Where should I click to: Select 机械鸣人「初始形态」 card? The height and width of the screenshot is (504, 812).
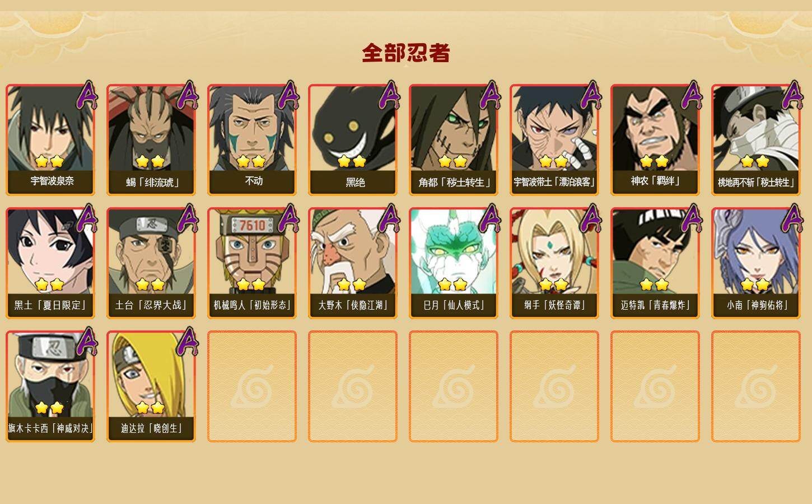[252, 263]
